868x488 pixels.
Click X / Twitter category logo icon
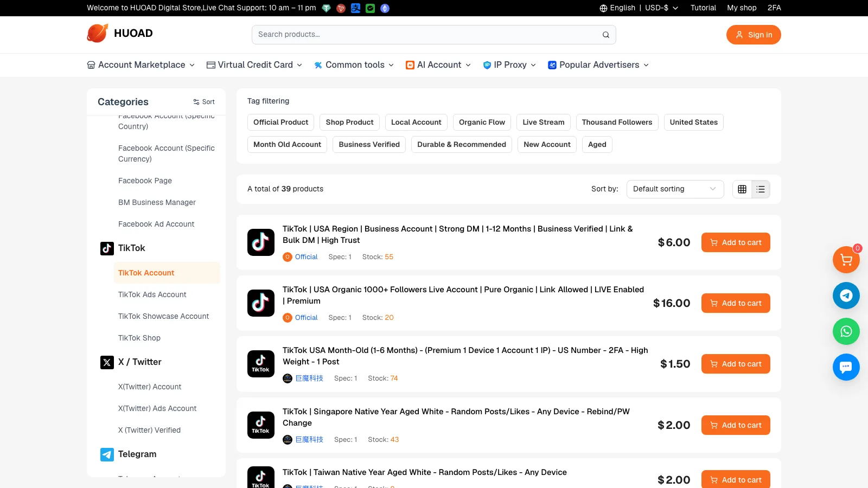[x=107, y=362]
